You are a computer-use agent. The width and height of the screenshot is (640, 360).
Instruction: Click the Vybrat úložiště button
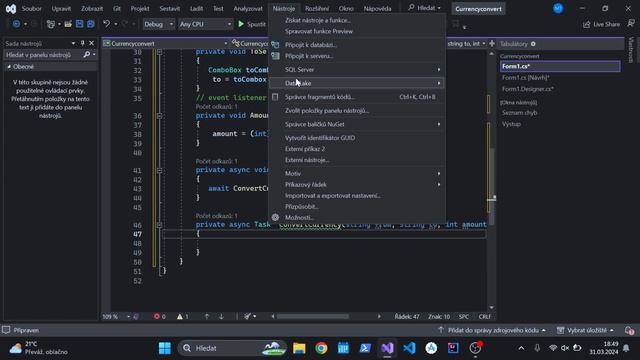pos(586,330)
